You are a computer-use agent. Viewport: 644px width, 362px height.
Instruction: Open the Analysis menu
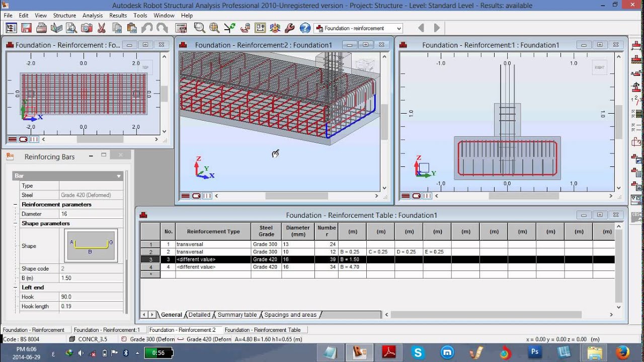pyautogui.click(x=93, y=16)
